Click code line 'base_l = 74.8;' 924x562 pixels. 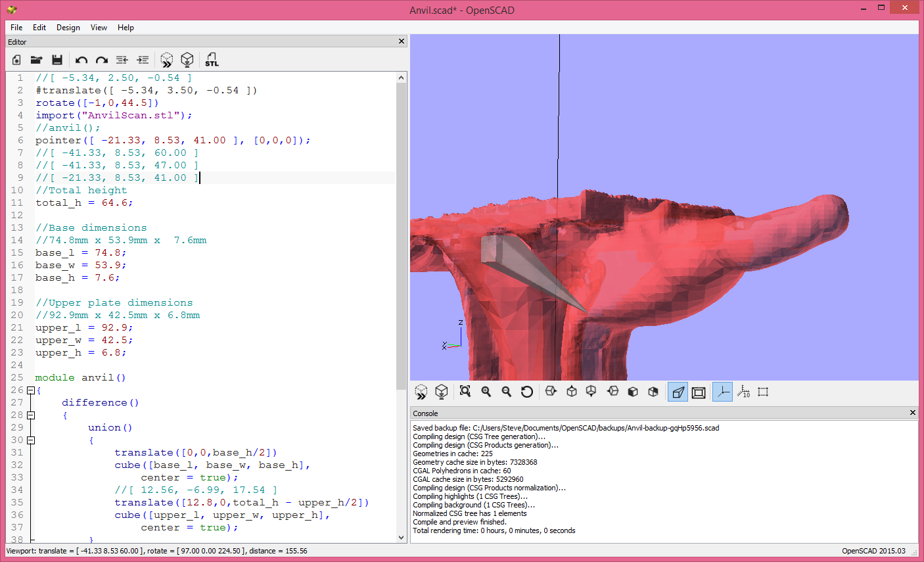[81, 252]
